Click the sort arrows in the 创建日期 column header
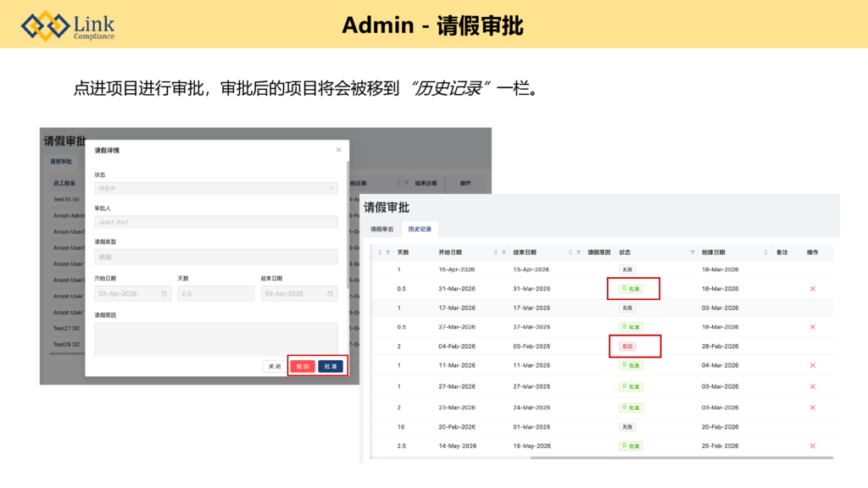Screen dimensions: 868x488 tap(765, 252)
